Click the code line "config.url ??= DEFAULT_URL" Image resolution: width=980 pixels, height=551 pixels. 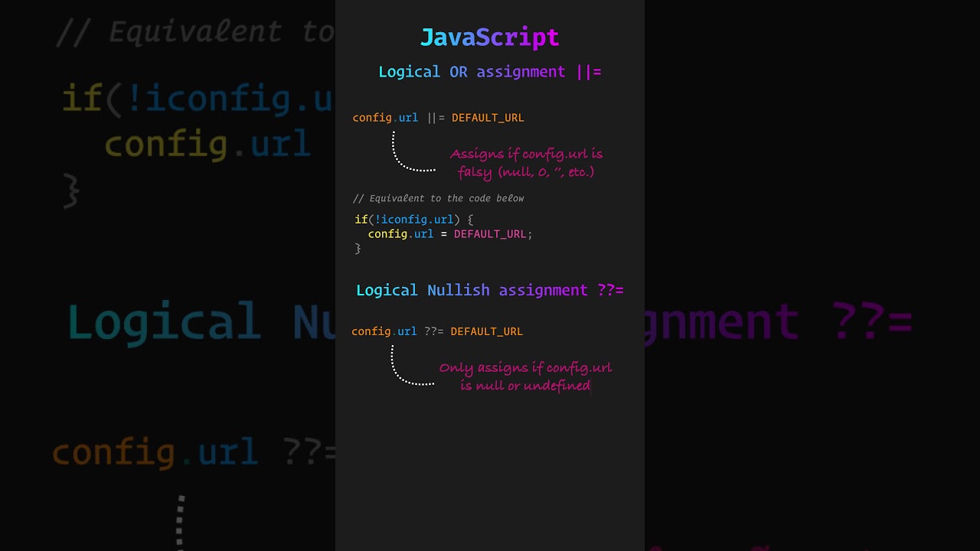[x=437, y=331]
